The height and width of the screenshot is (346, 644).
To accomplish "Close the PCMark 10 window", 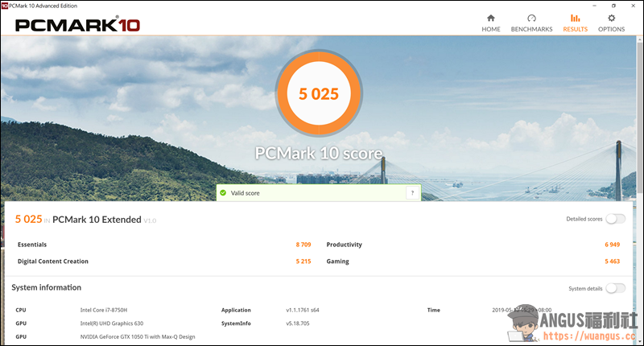I will tap(634, 5).
